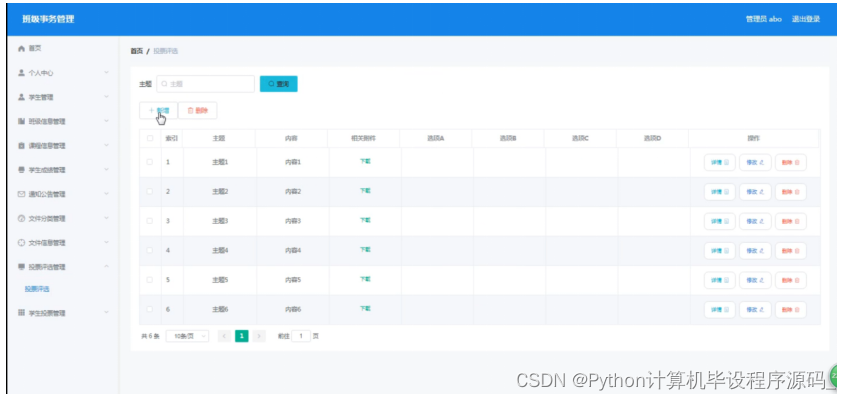Open 详情 for row 主题5

[x=720, y=280]
